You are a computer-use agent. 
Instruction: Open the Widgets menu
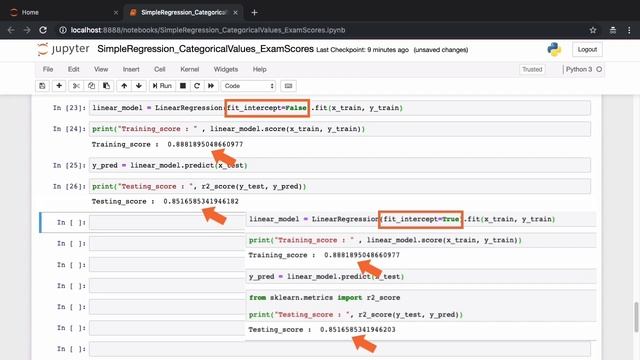click(226, 69)
